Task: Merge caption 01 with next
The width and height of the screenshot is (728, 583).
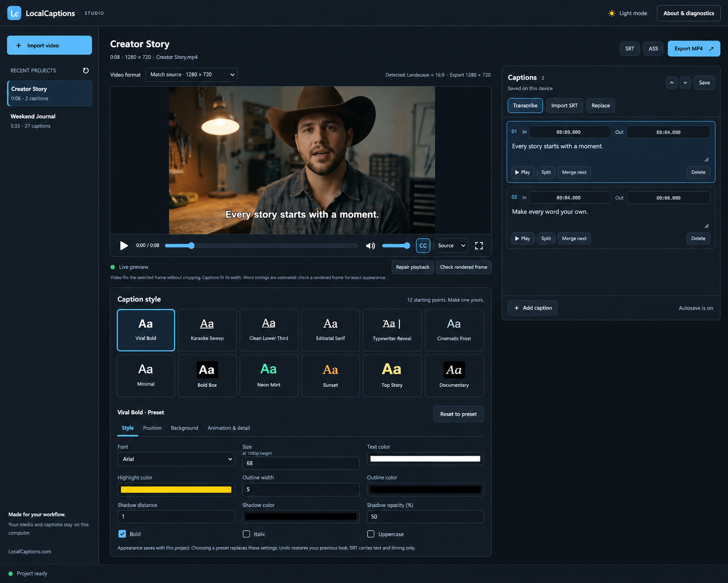Action: pos(574,172)
